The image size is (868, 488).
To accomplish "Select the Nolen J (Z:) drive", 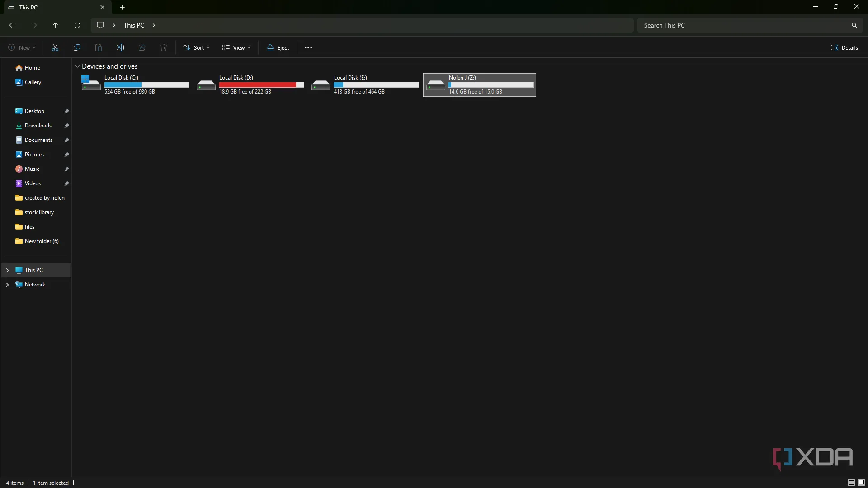I will point(480,84).
